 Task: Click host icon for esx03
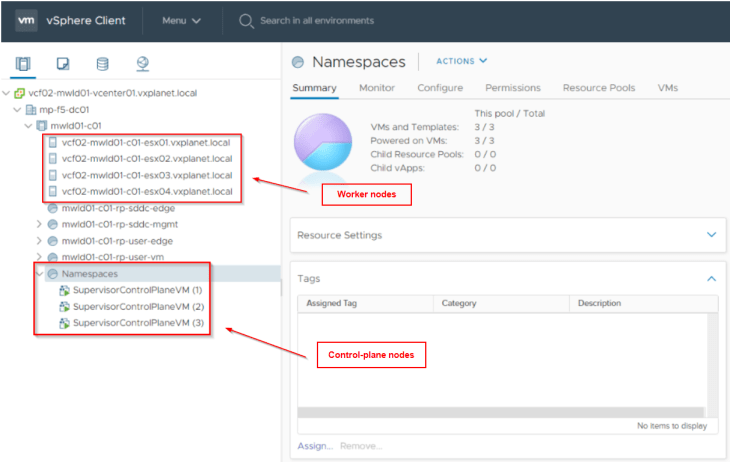[53, 175]
